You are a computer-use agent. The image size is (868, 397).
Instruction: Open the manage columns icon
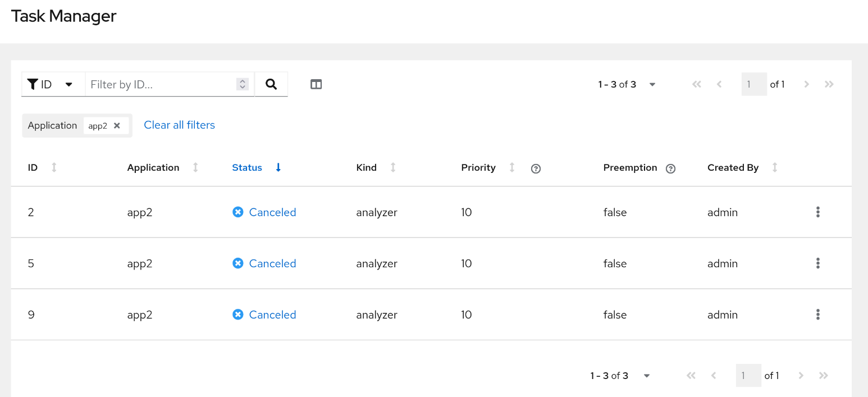coord(316,84)
